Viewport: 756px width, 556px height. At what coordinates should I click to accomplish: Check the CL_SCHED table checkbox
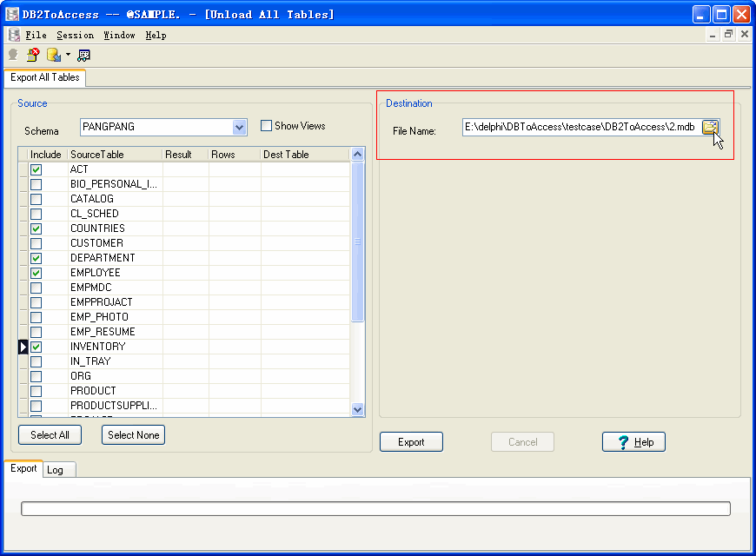tap(36, 214)
